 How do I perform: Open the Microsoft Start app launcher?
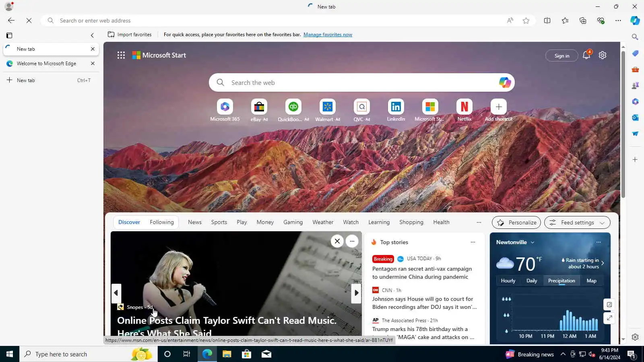[x=121, y=55]
